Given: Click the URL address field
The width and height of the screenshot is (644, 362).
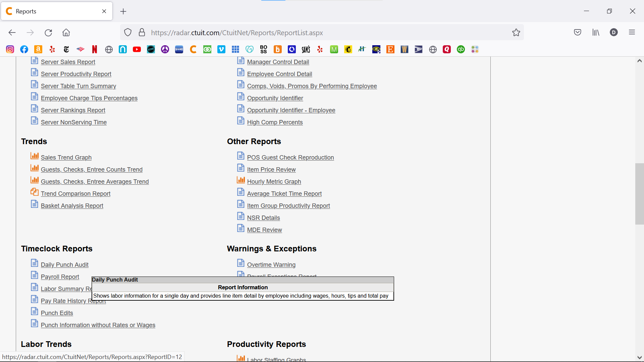Looking at the screenshot, I should (302, 33).
